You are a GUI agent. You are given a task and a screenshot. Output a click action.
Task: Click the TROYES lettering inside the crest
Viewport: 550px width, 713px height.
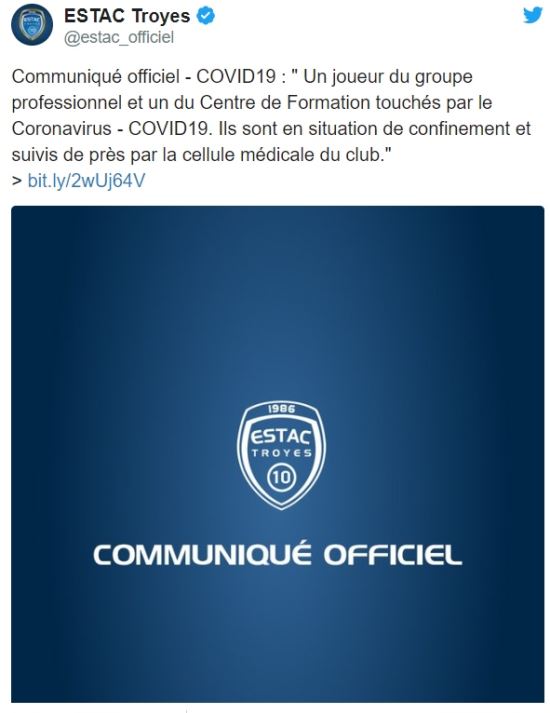(x=282, y=453)
